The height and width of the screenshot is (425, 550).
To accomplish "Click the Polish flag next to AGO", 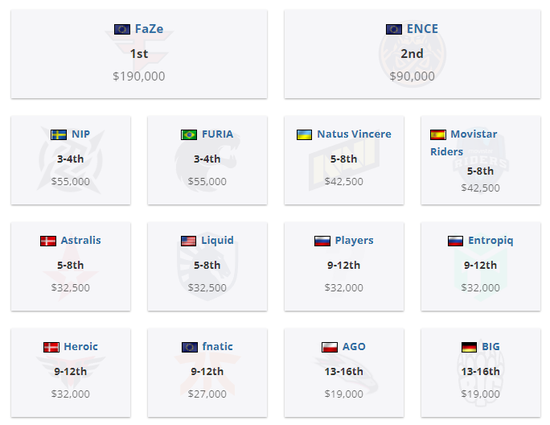I will (329, 347).
